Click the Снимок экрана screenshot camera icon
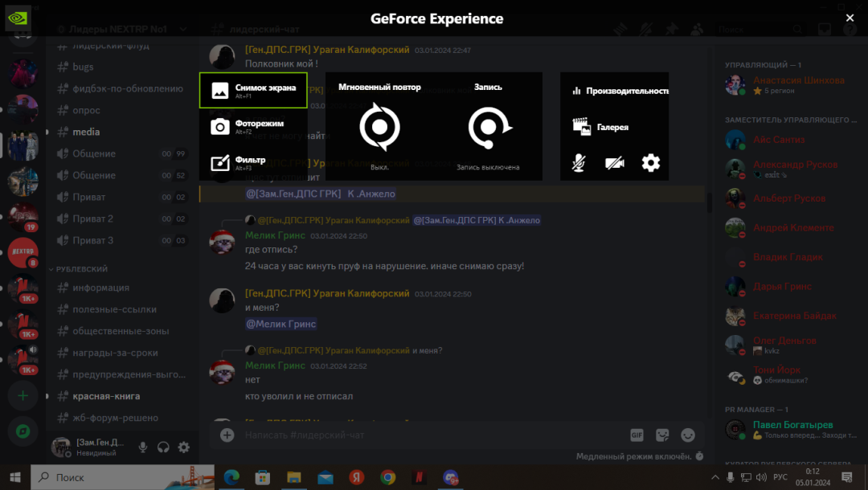The width and height of the screenshot is (868, 490). [220, 90]
